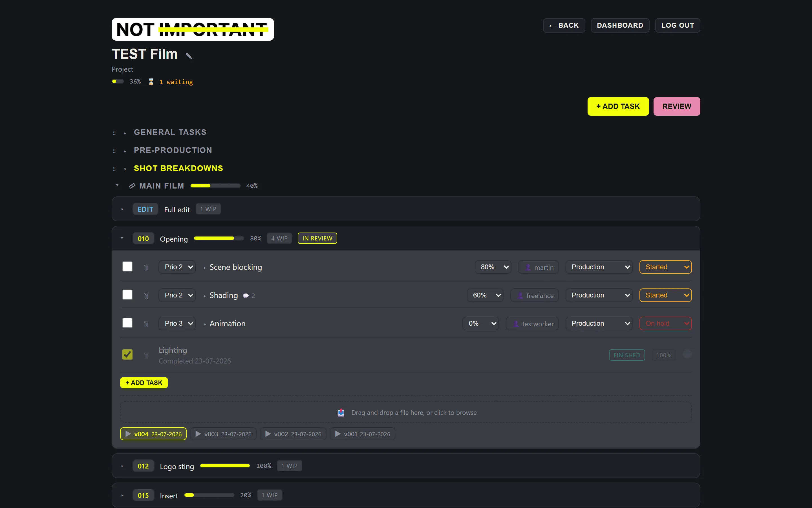
Task: Click the link icon next to MAIN FILM
Action: tap(132, 186)
